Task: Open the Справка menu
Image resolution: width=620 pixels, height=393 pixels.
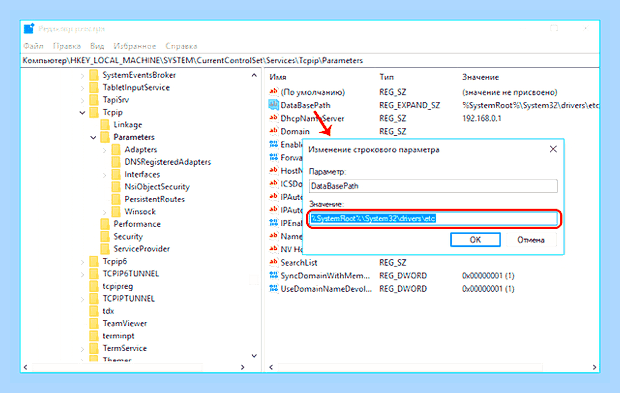Action: [181, 46]
